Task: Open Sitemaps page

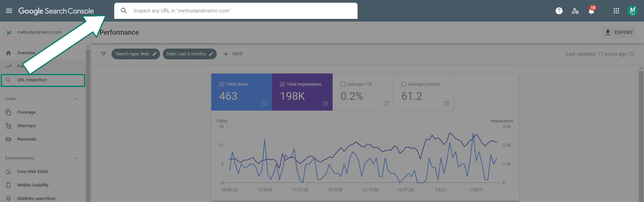Action: click(x=43, y=126)
